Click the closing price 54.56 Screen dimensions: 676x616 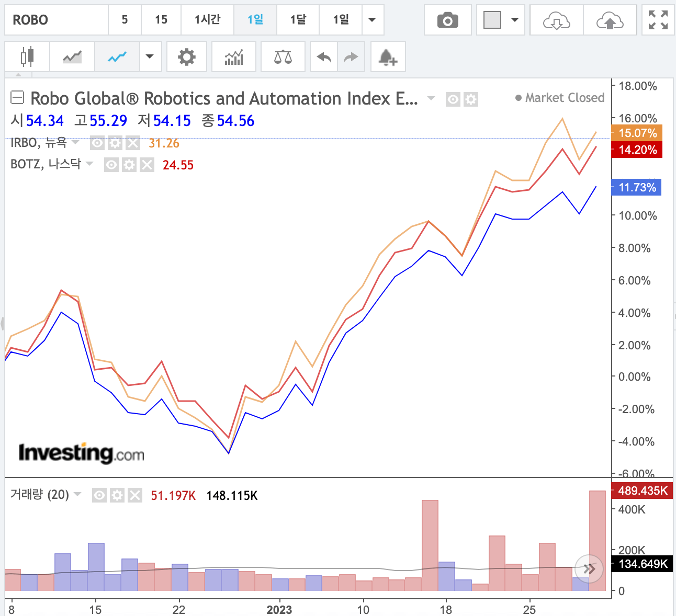235,121
